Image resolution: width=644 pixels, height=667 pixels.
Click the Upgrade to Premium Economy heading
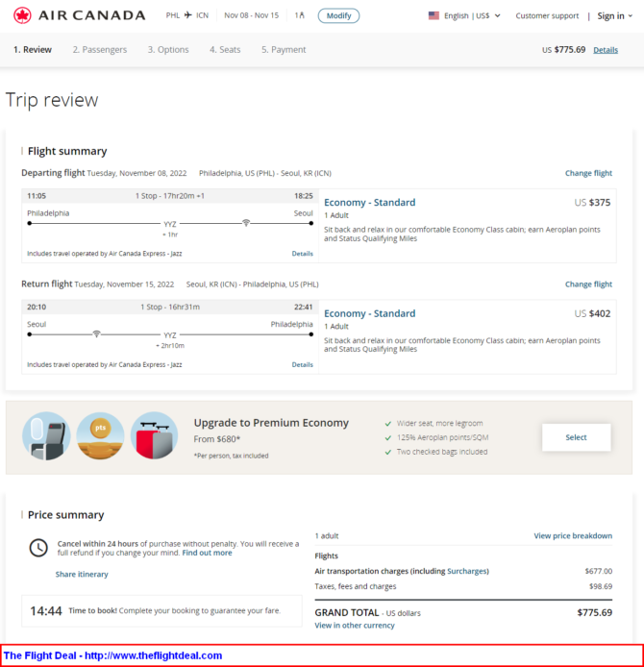(x=271, y=423)
